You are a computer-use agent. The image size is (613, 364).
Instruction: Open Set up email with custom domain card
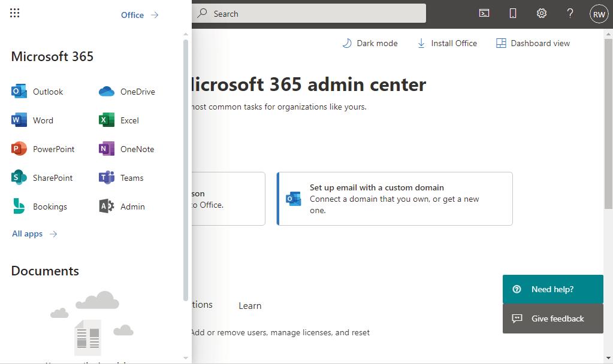coord(394,199)
